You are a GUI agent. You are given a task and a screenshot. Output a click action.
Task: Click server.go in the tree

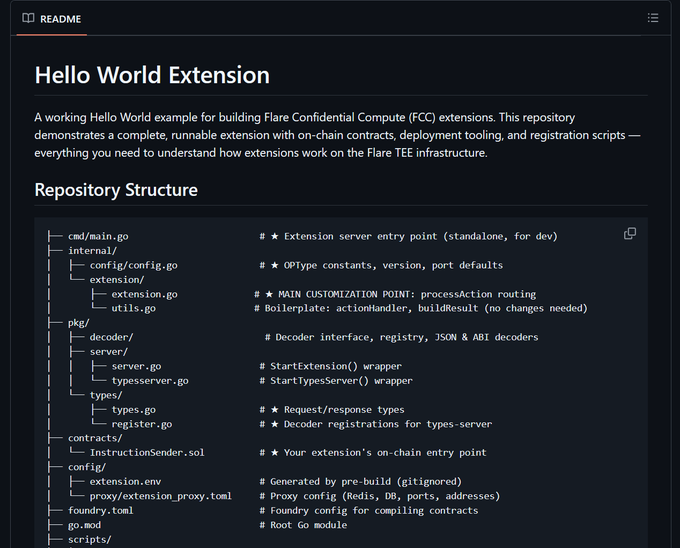[136, 366]
